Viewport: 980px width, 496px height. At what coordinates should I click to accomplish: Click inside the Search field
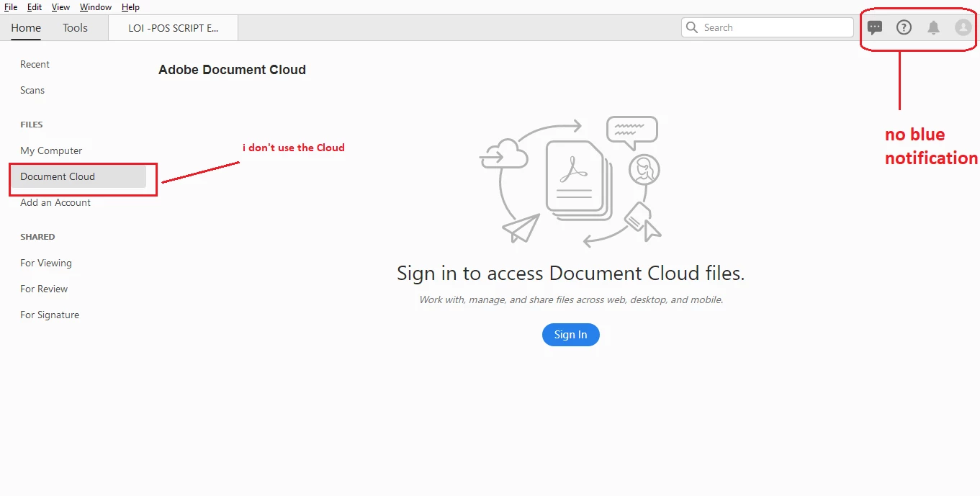768,27
